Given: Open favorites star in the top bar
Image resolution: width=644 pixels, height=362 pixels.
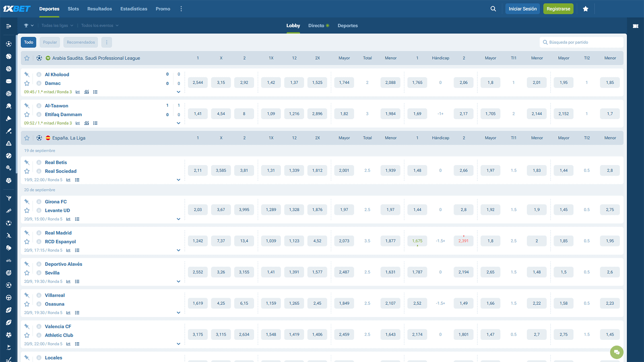Looking at the screenshot, I should (x=586, y=9).
